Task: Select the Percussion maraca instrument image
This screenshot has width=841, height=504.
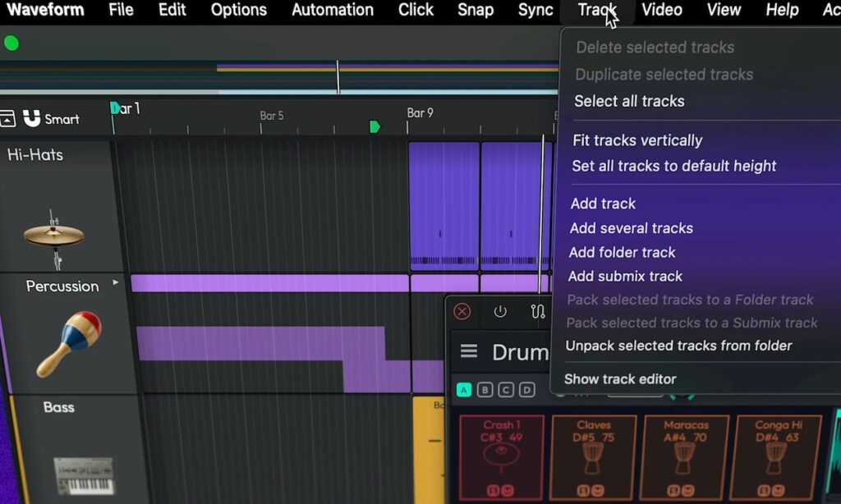Action: coord(69,344)
